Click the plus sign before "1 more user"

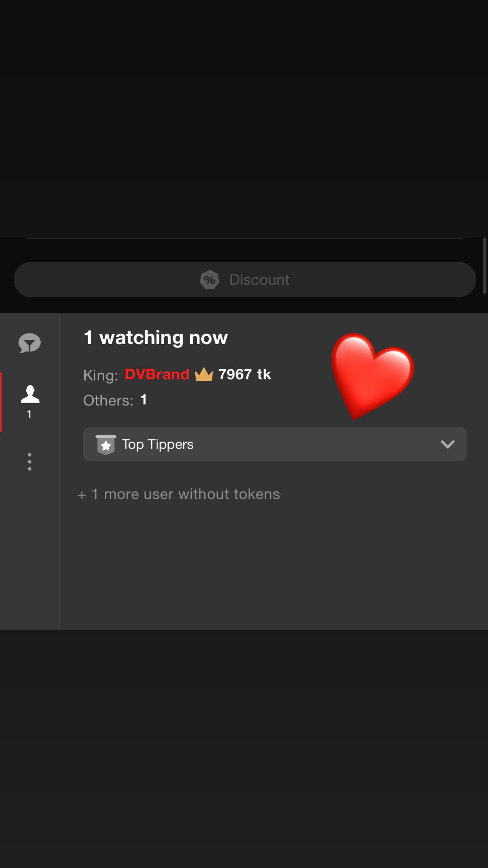[x=82, y=495]
